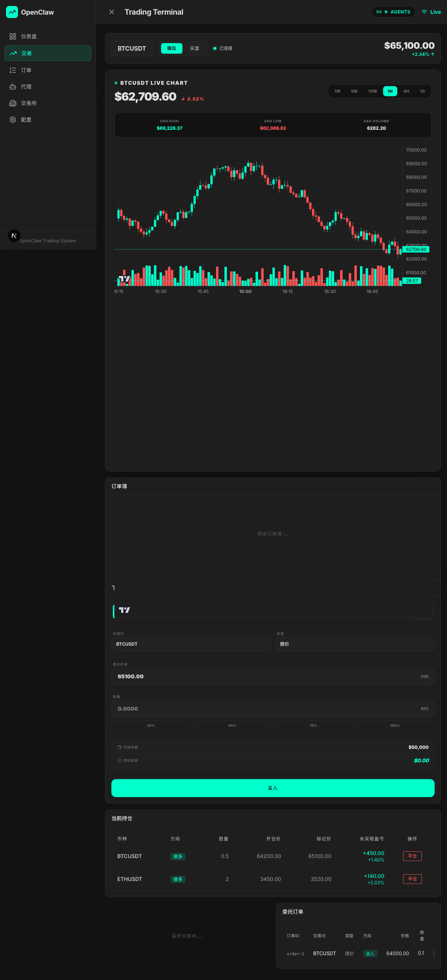Open the 代理 agents robot icon

click(13, 87)
